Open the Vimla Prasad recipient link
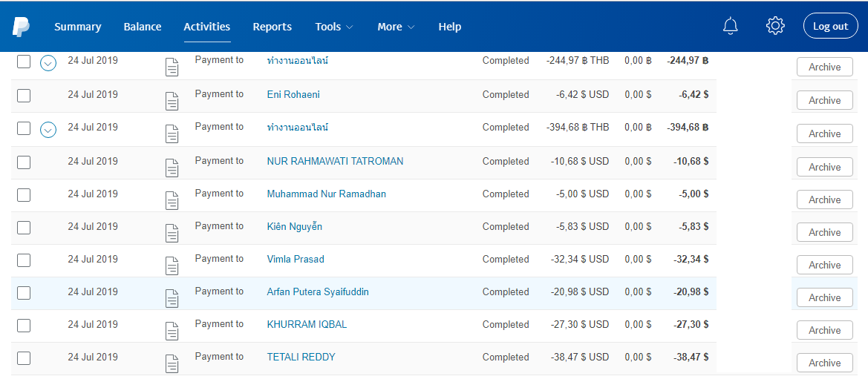This screenshot has width=868, height=379. point(296,259)
